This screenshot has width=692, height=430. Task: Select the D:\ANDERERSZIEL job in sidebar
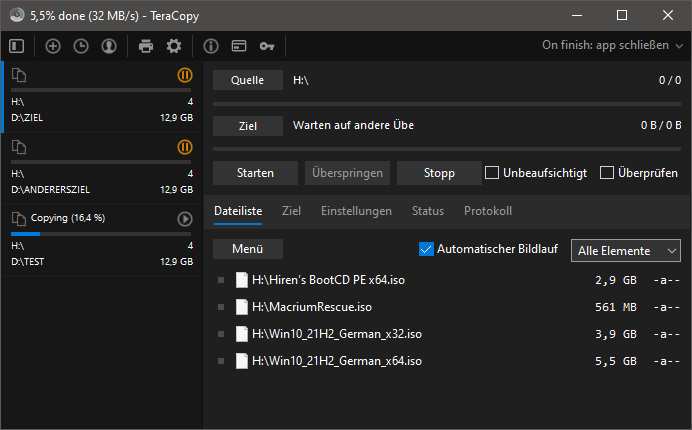pos(102,169)
